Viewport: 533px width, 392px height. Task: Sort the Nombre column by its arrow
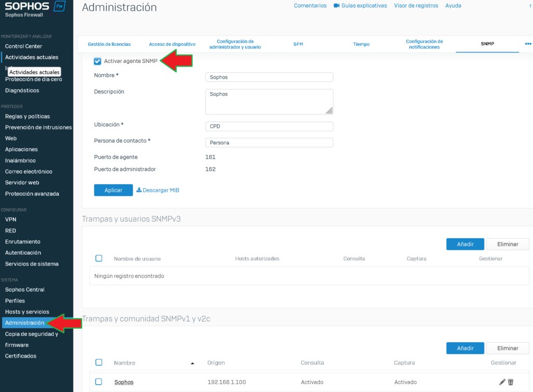tap(192, 362)
